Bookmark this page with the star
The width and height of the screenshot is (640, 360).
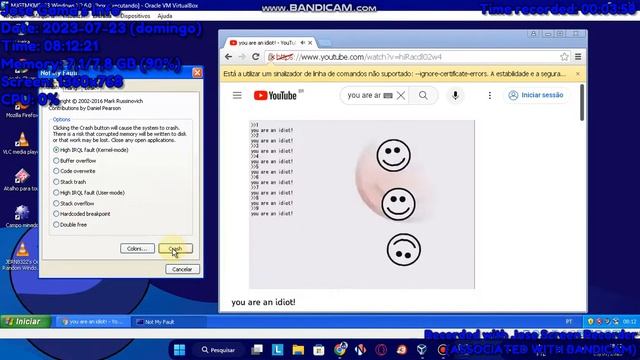coord(564,57)
